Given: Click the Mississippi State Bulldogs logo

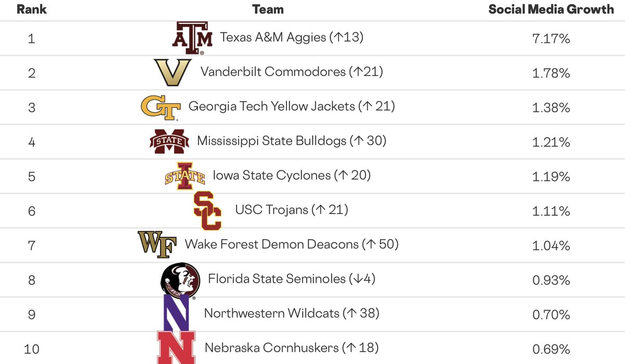Looking at the screenshot, I should [x=169, y=141].
